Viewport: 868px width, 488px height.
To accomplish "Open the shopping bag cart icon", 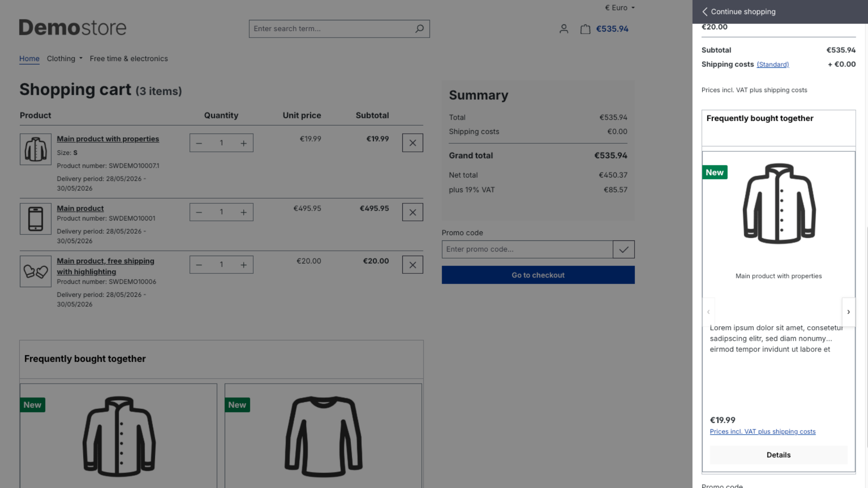I will click(585, 29).
